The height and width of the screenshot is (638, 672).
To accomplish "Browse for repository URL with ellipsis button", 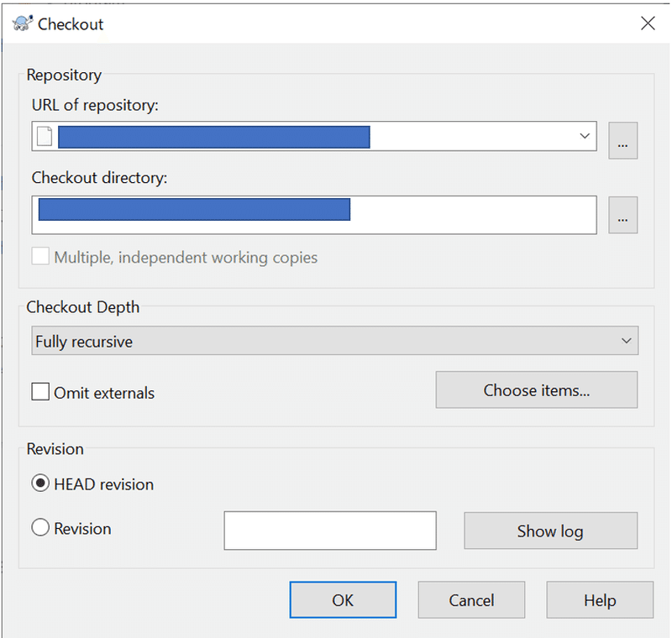I will (x=622, y=141).
